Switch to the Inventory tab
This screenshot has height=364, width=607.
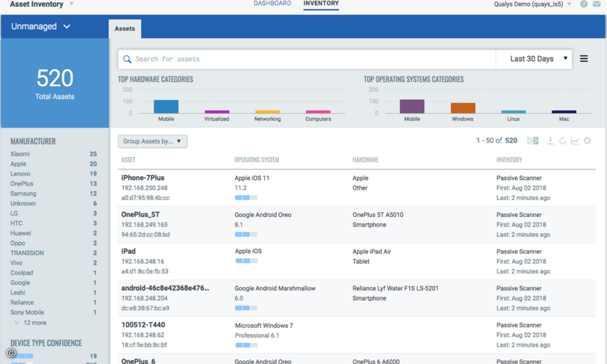[321, 4]
